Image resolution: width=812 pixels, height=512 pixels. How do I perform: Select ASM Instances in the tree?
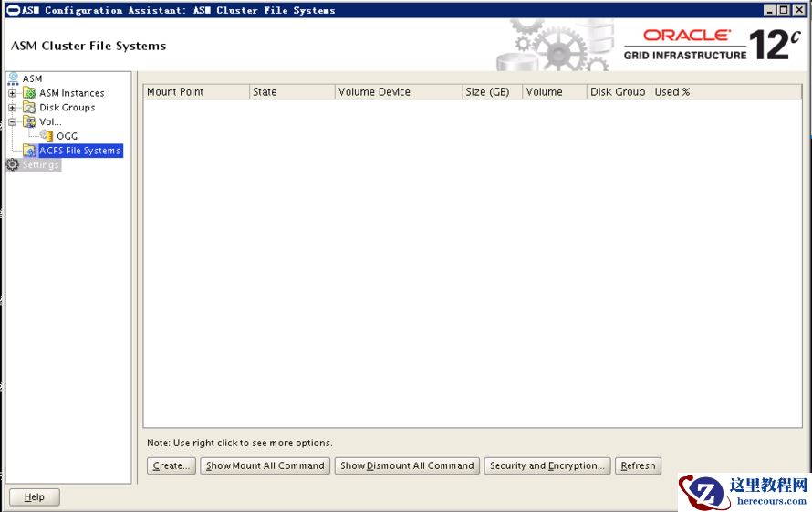(72, 93)
